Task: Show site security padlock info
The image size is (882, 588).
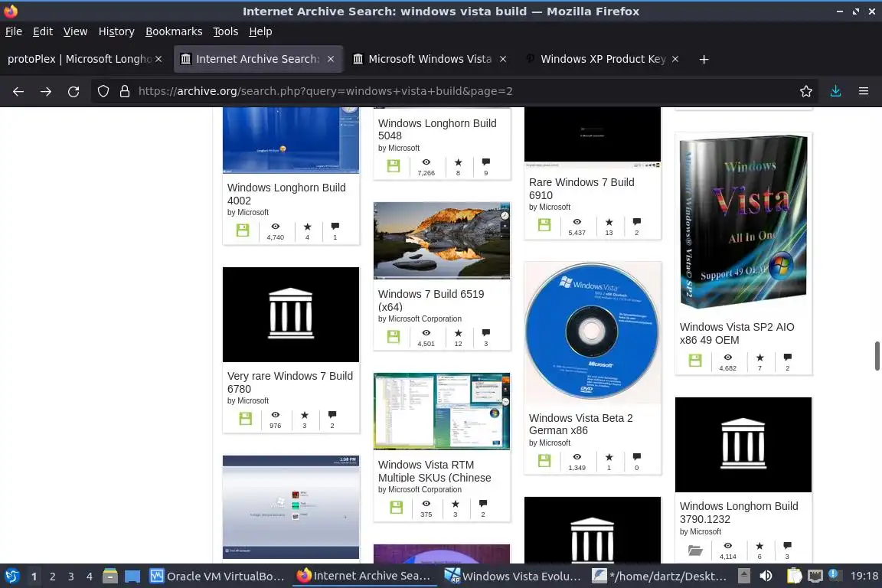Action: pos(125,91)
